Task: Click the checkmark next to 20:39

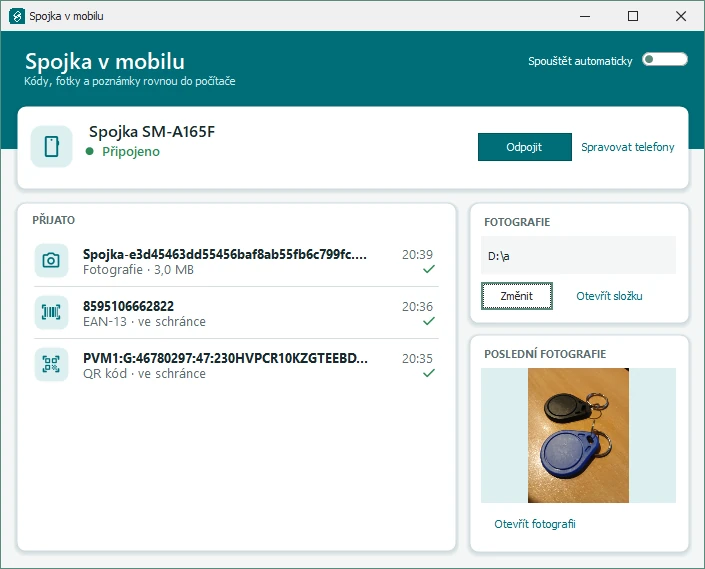Action: [x=429, y=269]
